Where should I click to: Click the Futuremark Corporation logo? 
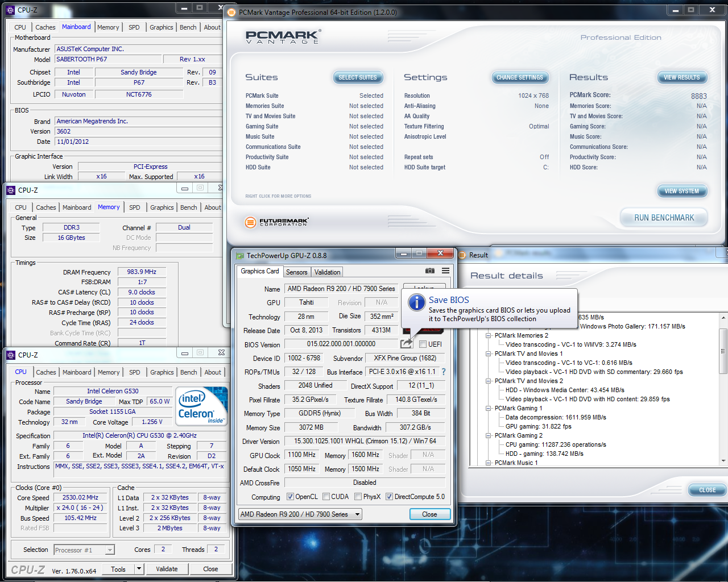click(276, 222)
